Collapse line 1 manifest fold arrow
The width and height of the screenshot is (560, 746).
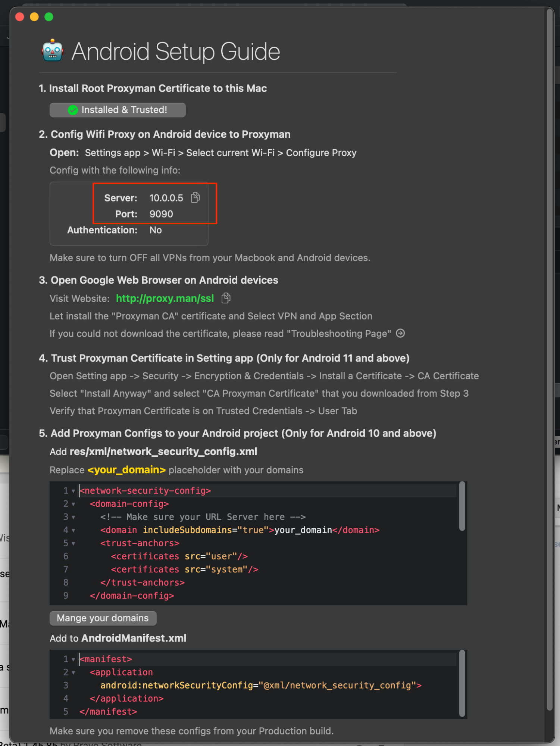(73, 659)
